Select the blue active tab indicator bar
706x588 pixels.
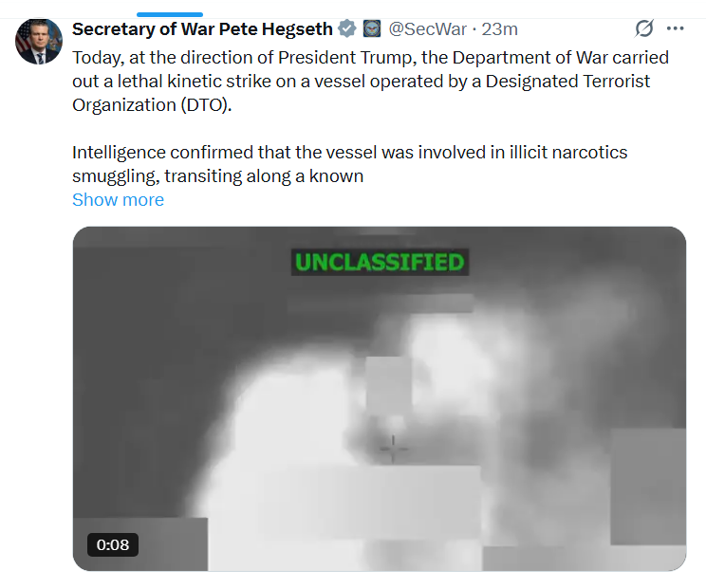[x=170, y=14]
